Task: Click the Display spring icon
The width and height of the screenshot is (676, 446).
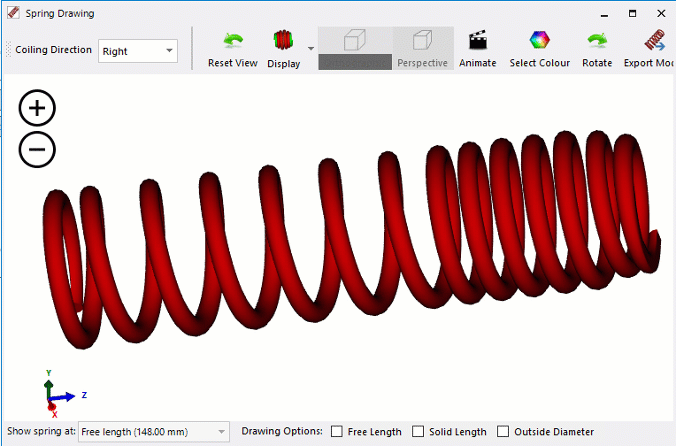Action: 283,42
